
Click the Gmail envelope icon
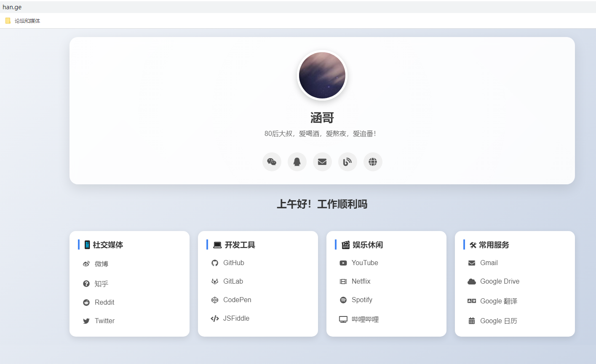[x=472, y=263]
